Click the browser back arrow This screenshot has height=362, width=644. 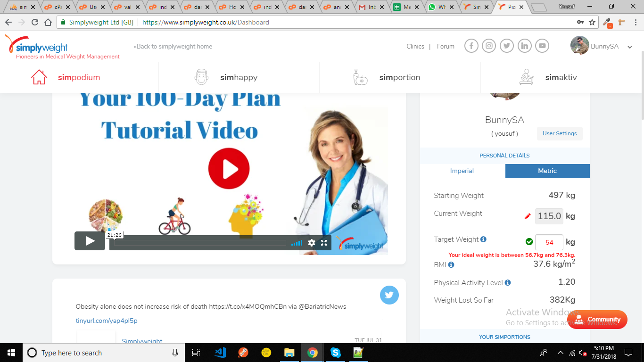coord(8,22)
